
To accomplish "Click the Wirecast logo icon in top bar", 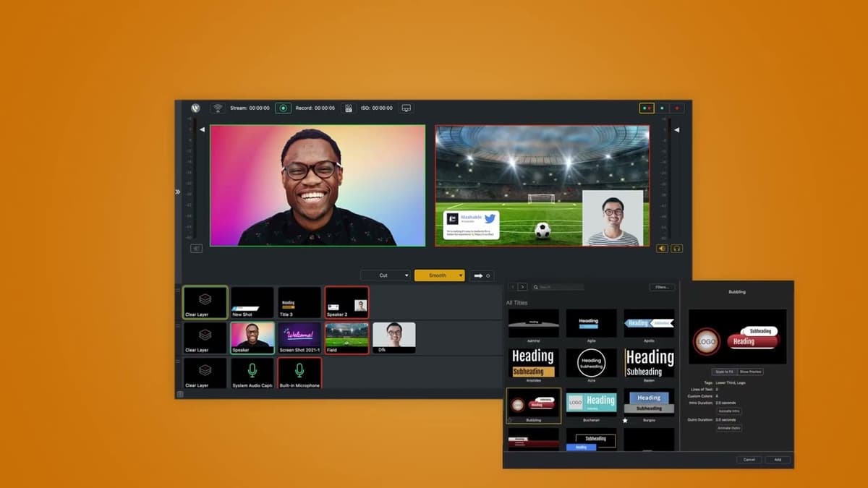I will (x=195, y=108).
